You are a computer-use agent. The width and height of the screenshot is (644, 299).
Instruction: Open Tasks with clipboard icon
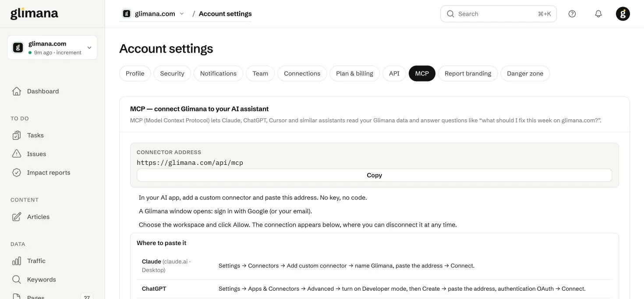click(17, 135)
